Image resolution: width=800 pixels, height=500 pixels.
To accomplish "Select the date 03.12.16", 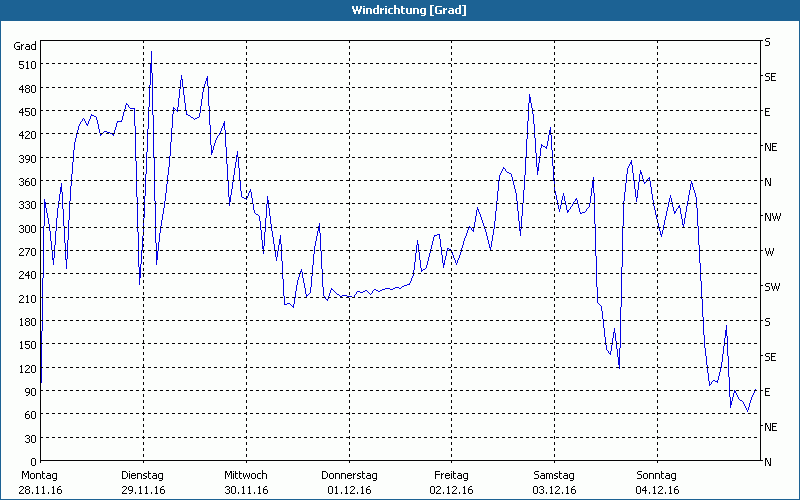I will pos(555,490).
